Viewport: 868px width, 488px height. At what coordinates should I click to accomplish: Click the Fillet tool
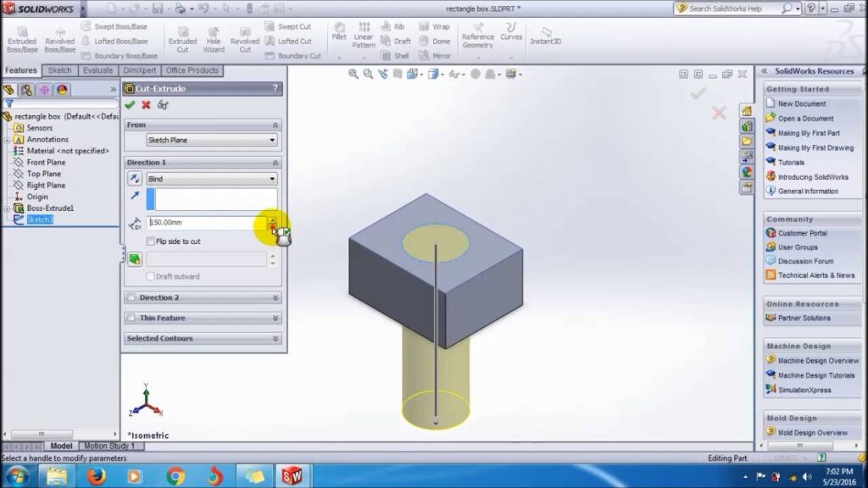click(x=339, y=32)
